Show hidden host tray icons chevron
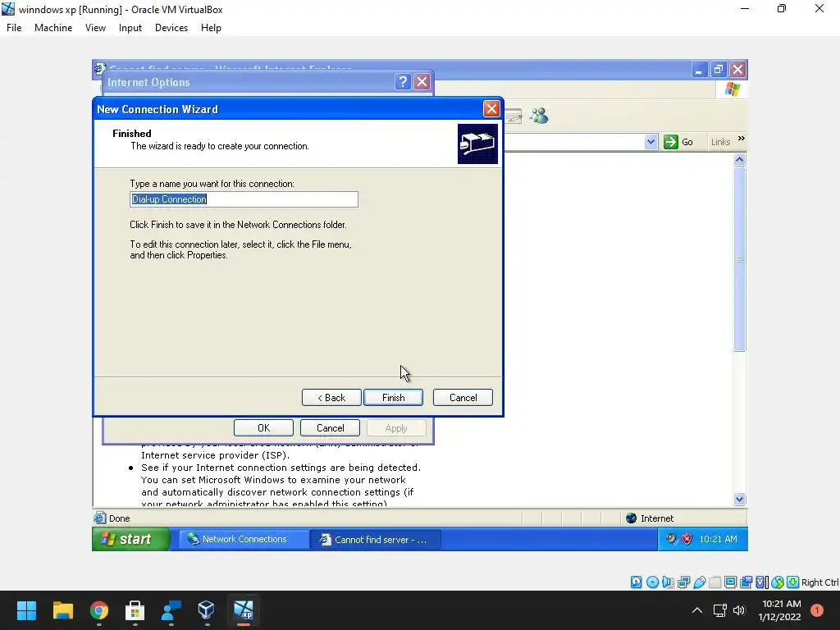This screenshot has height=630, width=840. (697, 610)
